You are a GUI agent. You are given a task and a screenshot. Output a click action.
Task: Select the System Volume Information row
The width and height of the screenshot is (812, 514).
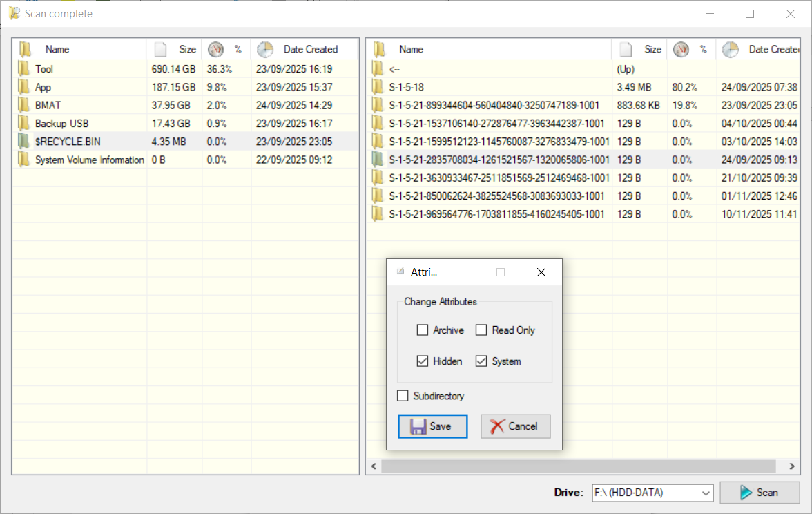[90, 160]
